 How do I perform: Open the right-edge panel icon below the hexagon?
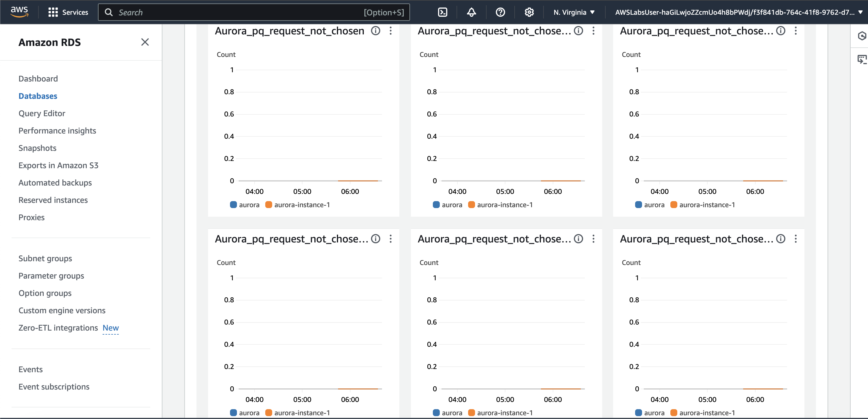click(x=862, y=60)
